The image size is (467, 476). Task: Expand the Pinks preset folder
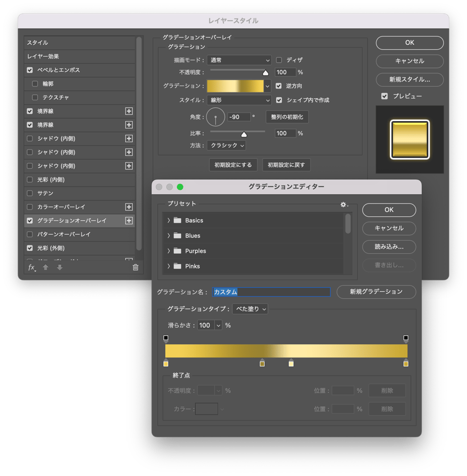pos(169,266)
